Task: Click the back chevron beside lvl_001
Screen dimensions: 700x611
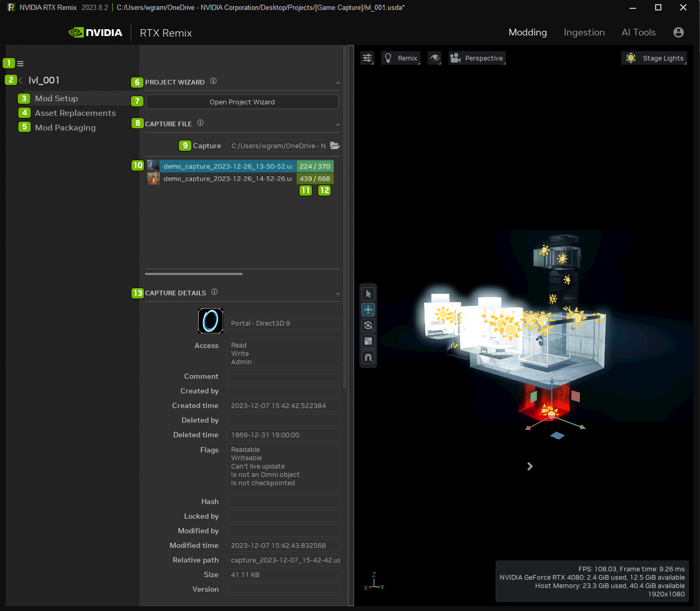Action: [x=20, y=80]
